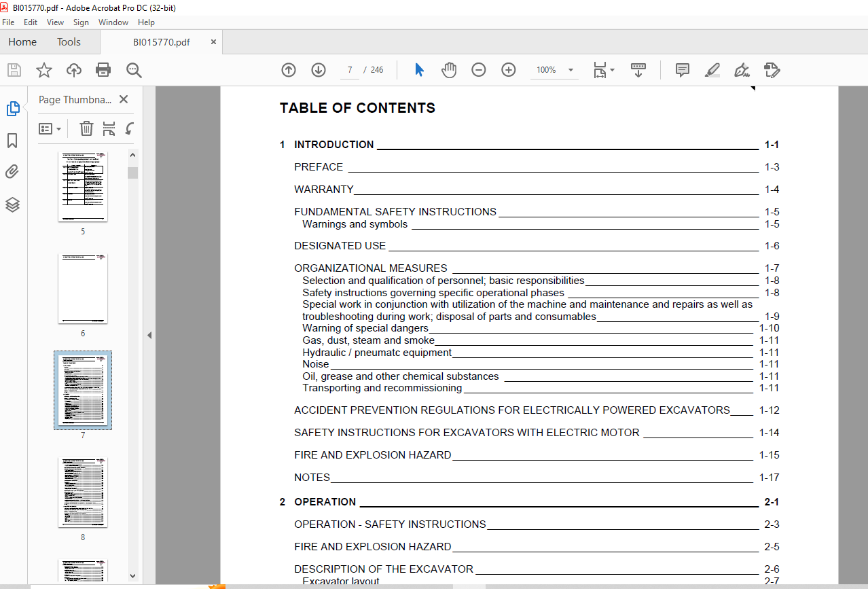Screen dimensions: 868x589
Task: Click the scrolling mode keyboard icon
Action: coord(638,70)
